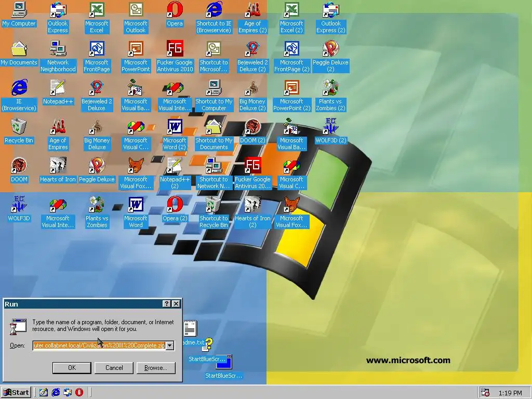Select the Microsoft FrontPage shortcut
532x399 pixels.
point(97,57)
